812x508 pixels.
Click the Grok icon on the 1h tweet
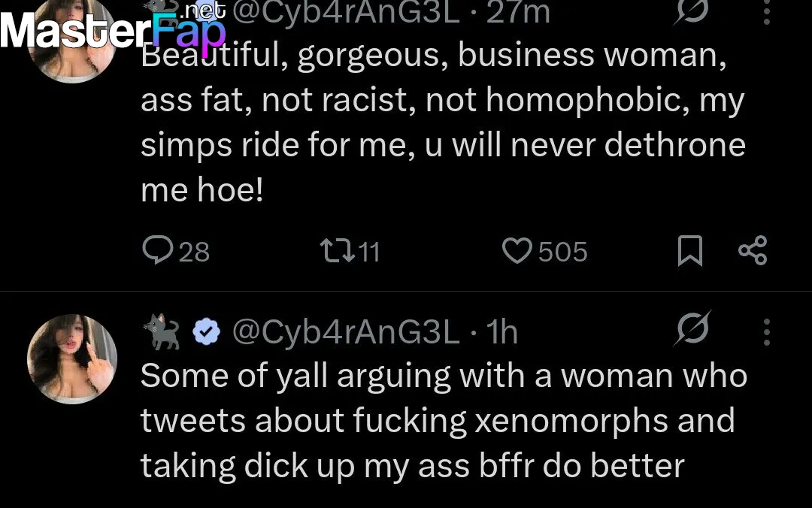692,331
